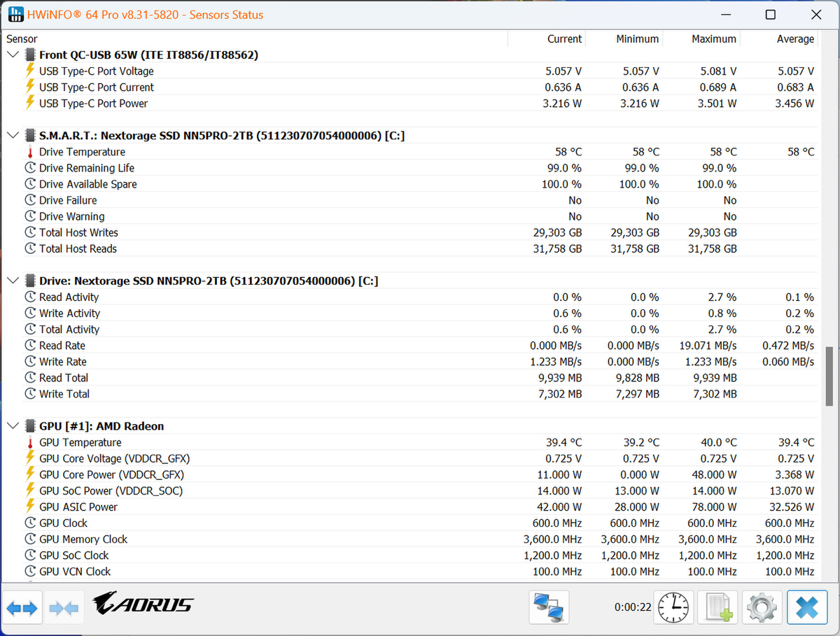Click the Minimum column header
Image resolution: width=840 pixels, height=636 pixels.
tap(637, 39)
